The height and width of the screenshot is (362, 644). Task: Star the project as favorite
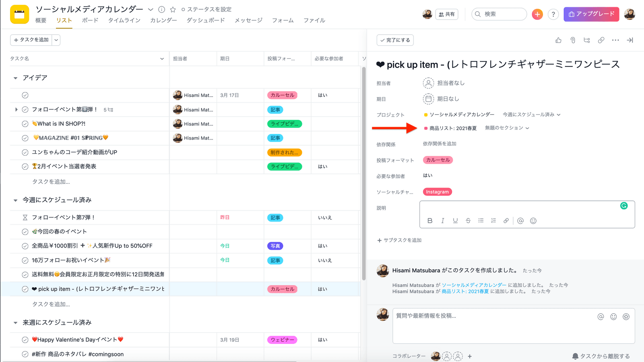click(173, 9)
